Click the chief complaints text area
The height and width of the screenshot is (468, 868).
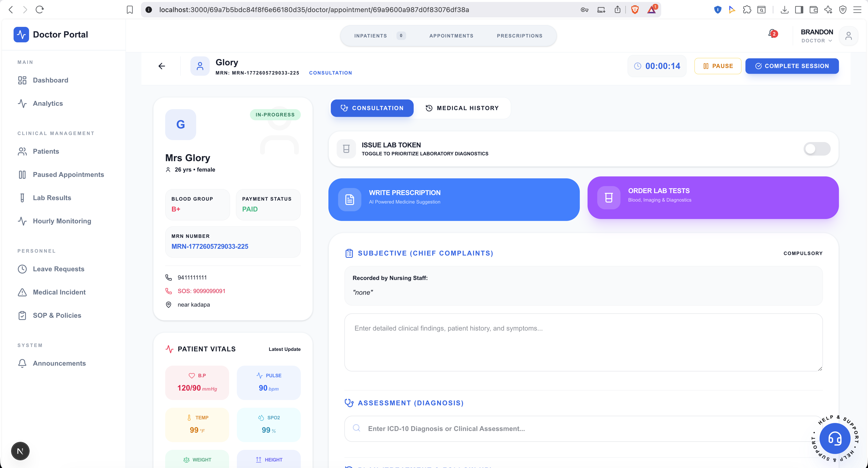583,342
